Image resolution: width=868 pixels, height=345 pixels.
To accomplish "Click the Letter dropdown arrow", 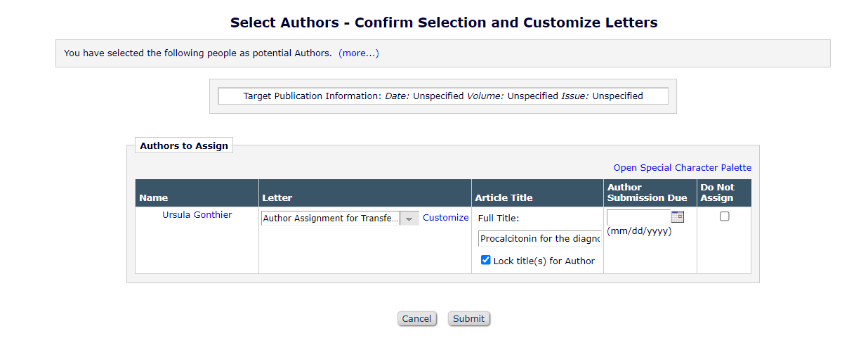I will (409, 219).
